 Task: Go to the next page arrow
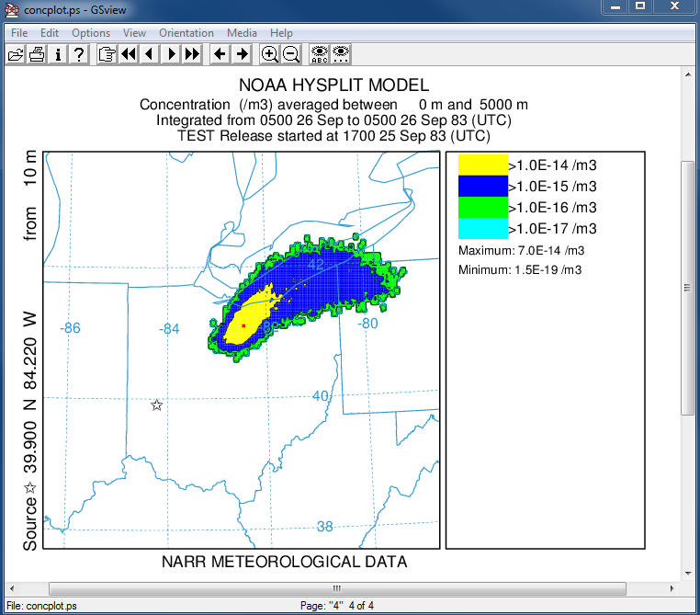point(171,54)
